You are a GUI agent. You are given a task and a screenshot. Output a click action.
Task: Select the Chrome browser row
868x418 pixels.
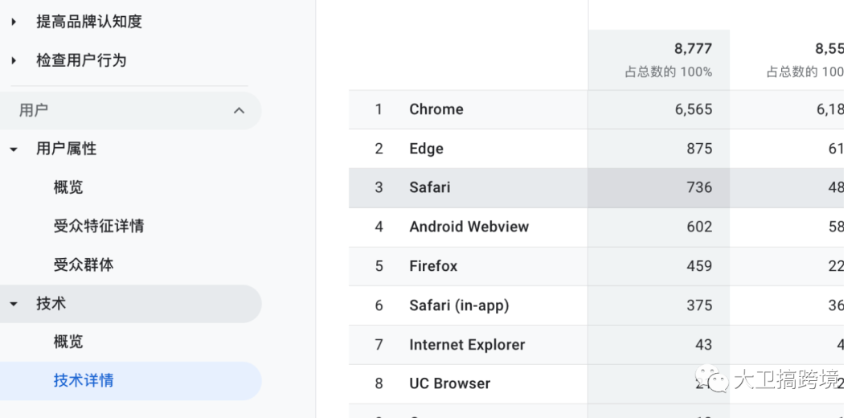pyautogui.click(x=436, y=109)
